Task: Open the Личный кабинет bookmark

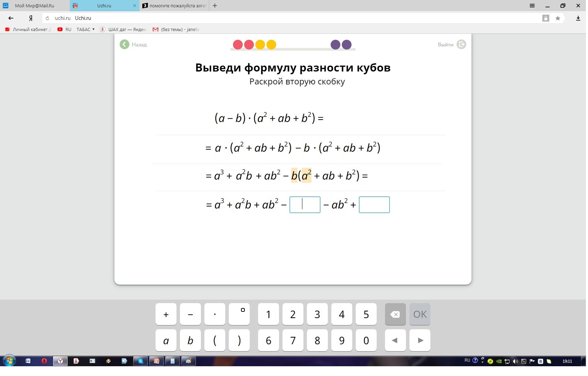Action: click(28, 29)
